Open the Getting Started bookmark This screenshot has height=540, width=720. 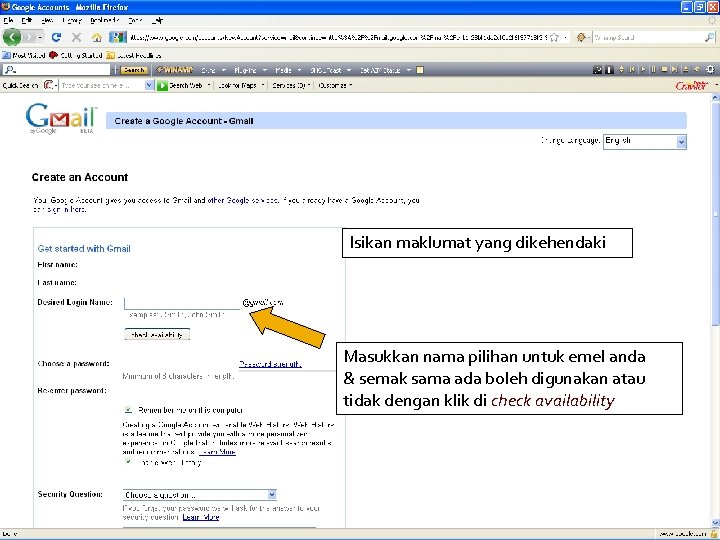[76, 55]
